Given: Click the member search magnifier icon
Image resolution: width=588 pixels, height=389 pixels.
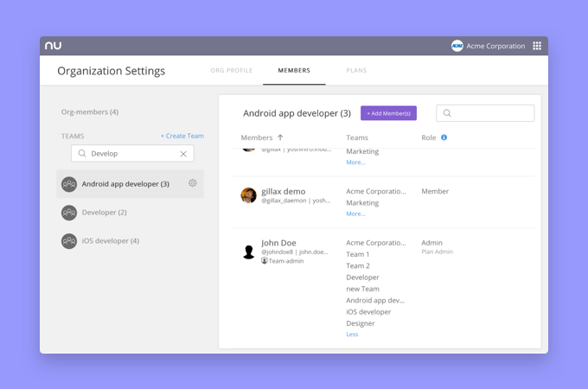Looking at the screenshot, I should click(x=447, y=113).
